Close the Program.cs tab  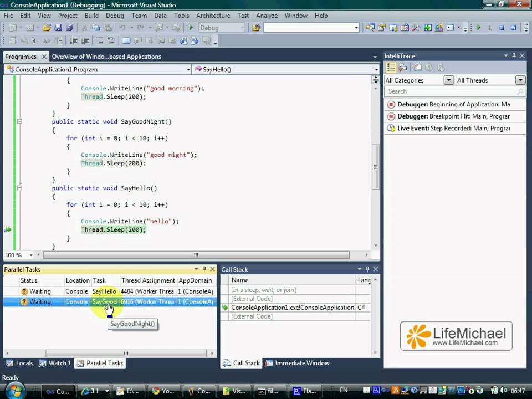[x=44, y=57]
